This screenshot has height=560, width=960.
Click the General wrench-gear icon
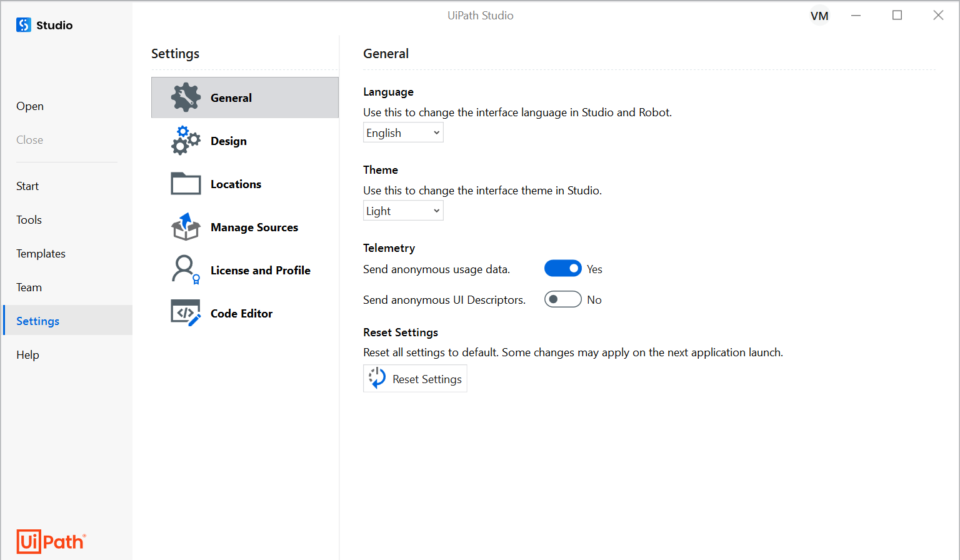click(x=186, y=97)
